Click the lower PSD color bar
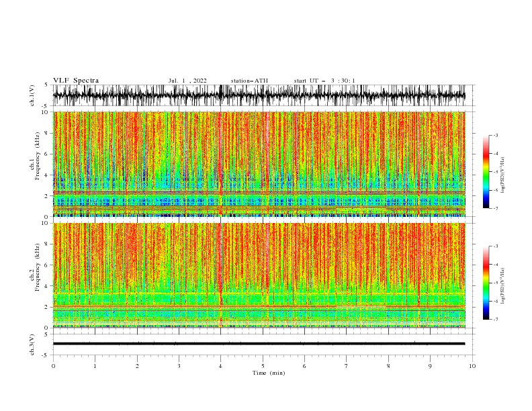The width and height of the screenshot is (532, 411). pyautogui.click(x=486, y=283)
